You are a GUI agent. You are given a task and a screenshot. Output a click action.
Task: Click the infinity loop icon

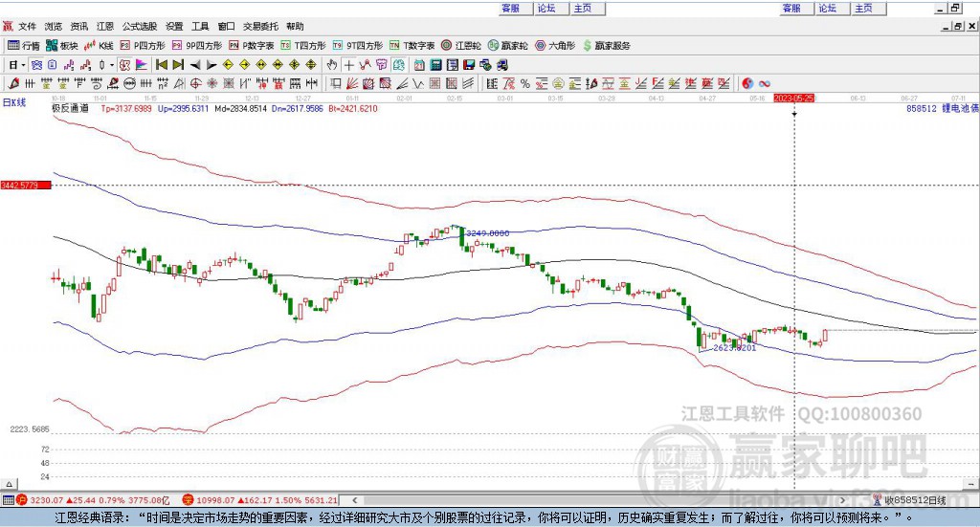(765, 83)
